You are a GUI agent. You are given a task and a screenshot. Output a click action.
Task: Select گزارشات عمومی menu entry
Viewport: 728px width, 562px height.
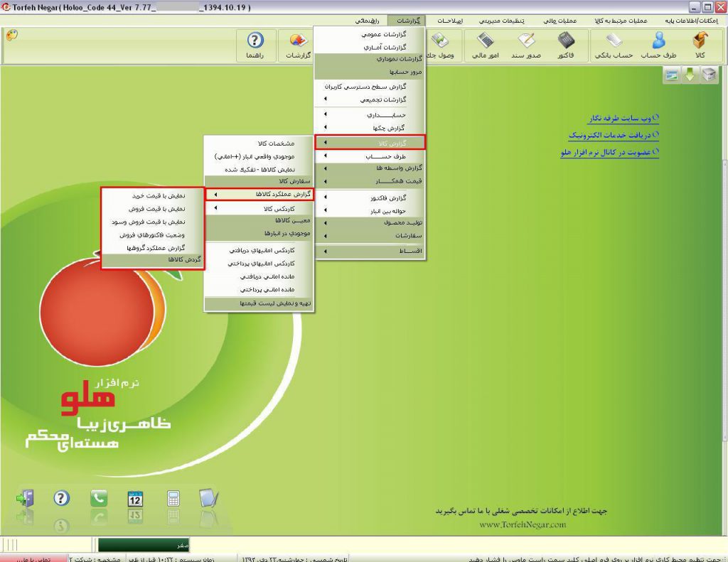[x=370, y=34]
